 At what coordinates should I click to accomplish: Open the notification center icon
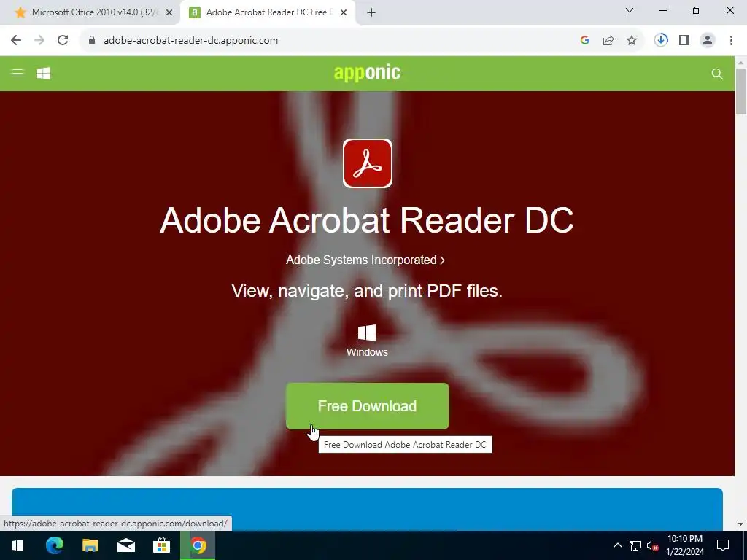(723, 545)
